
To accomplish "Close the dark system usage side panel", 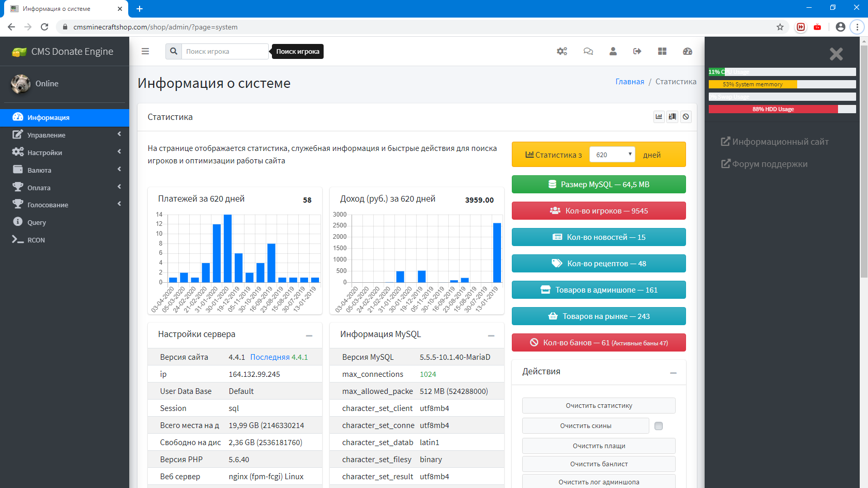I will pos(836,54).
